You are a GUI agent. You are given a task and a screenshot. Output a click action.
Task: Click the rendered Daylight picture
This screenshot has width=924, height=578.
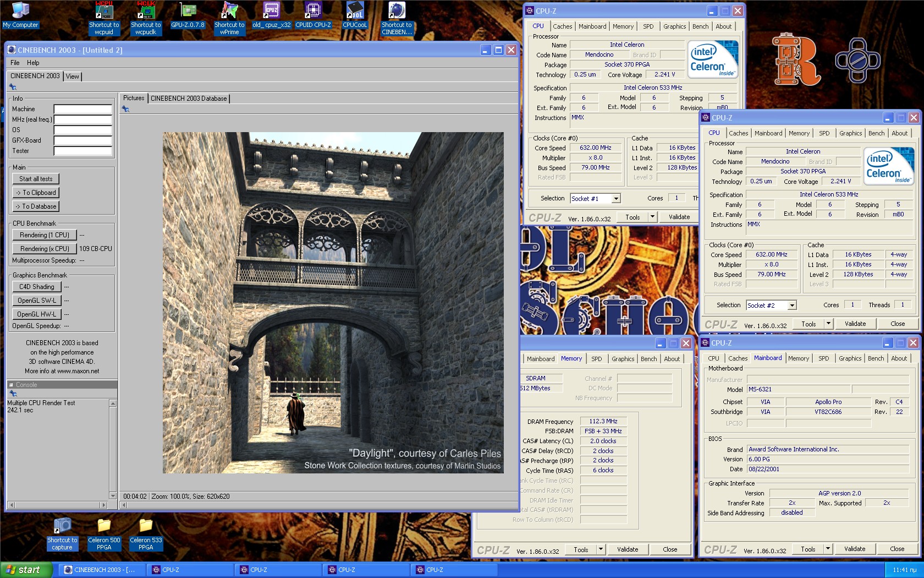[333, 302]
